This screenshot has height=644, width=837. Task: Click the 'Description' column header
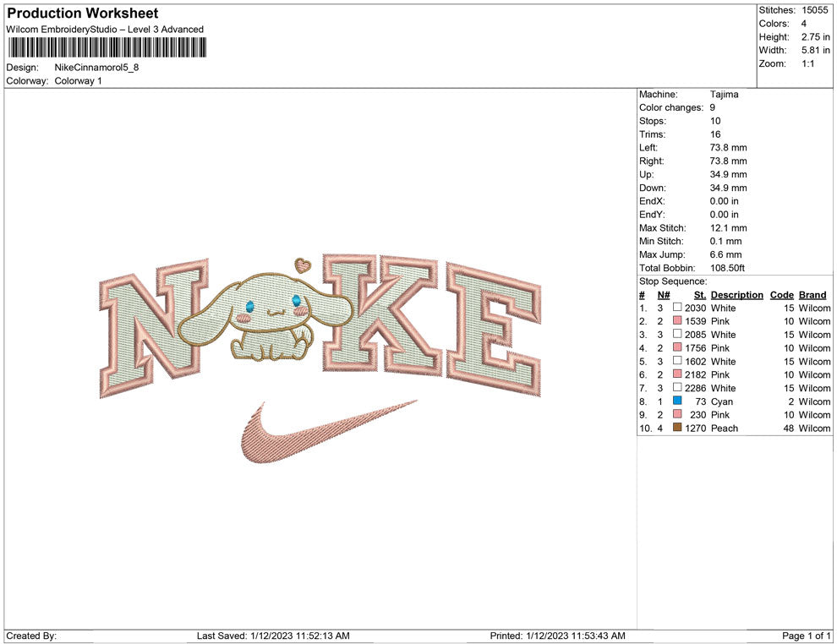(x=736, y=294)
